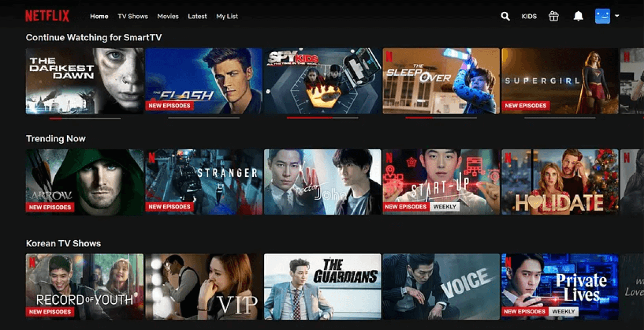
Task: Open the Latest menu
Action: point(197,16)
